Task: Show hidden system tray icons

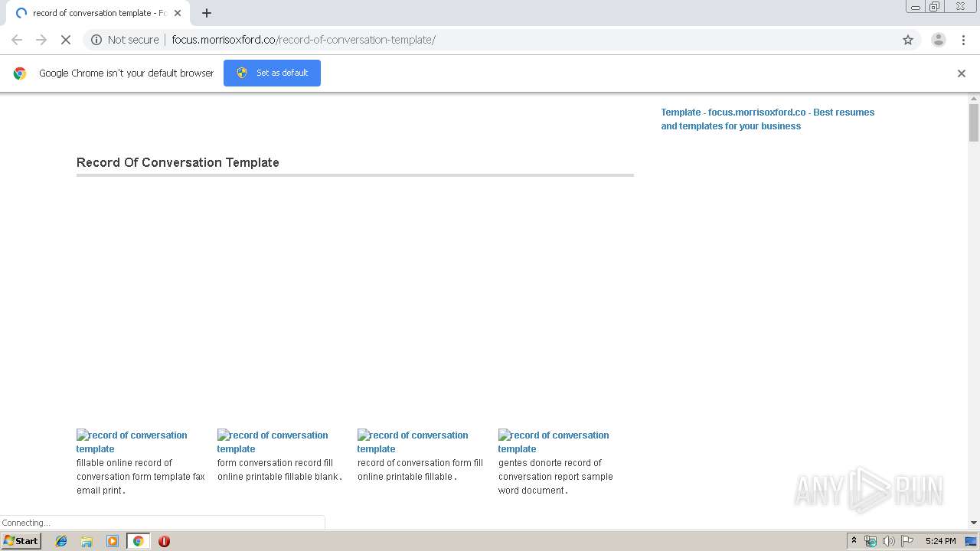Action: click(x=854, y=541)
